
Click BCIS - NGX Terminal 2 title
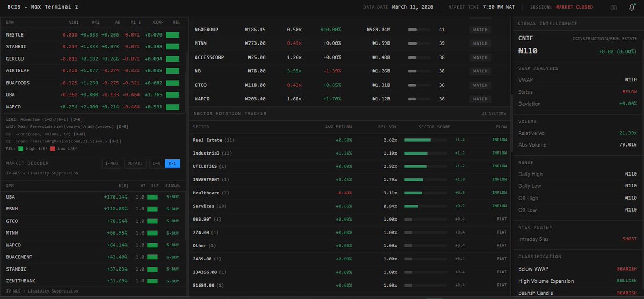tap(43, 8)
